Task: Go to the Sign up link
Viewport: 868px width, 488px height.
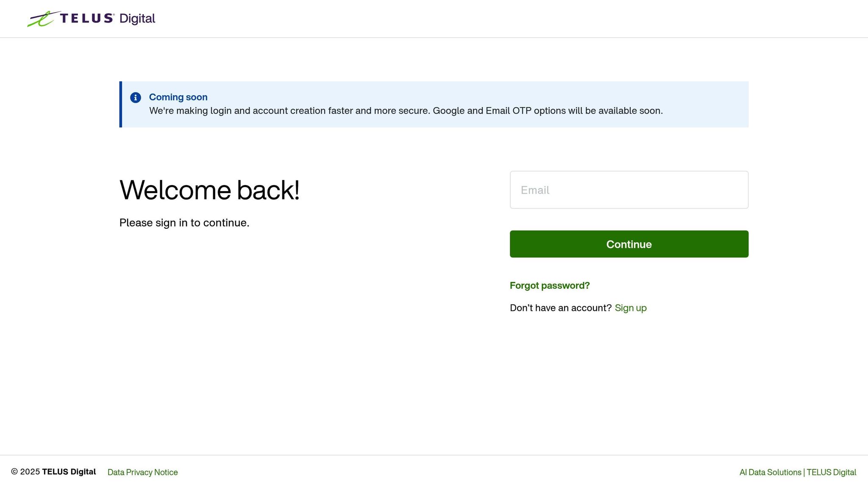Action: [631, 308]
